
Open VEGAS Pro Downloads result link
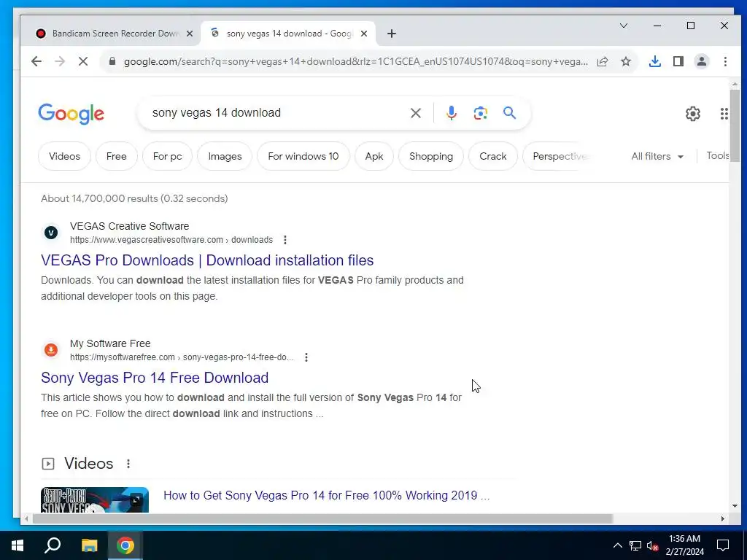[207, 260]
